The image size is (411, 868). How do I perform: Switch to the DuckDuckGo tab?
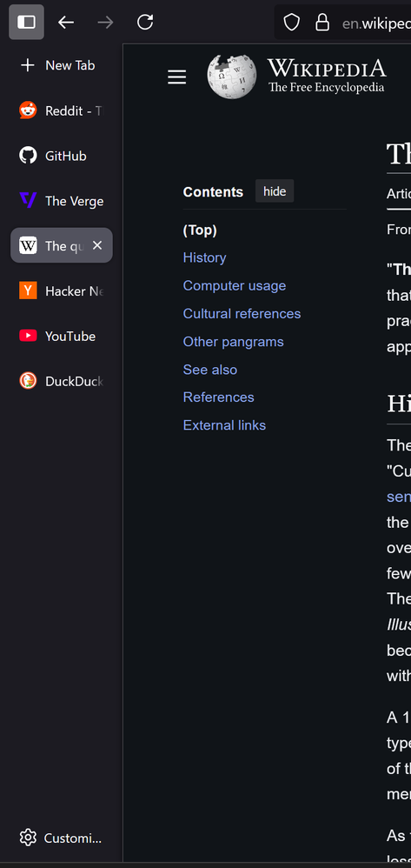click(x=62, y=381)
